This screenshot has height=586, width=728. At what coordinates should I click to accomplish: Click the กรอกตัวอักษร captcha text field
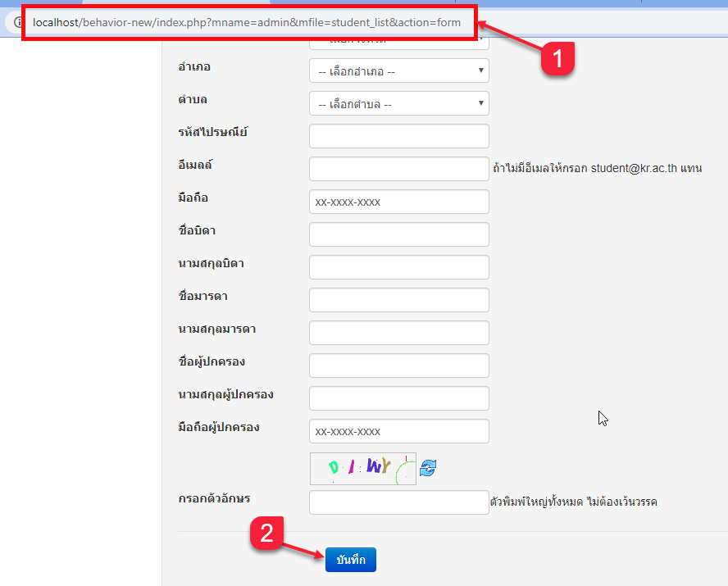pyautogui.click(x=398, y=502)
